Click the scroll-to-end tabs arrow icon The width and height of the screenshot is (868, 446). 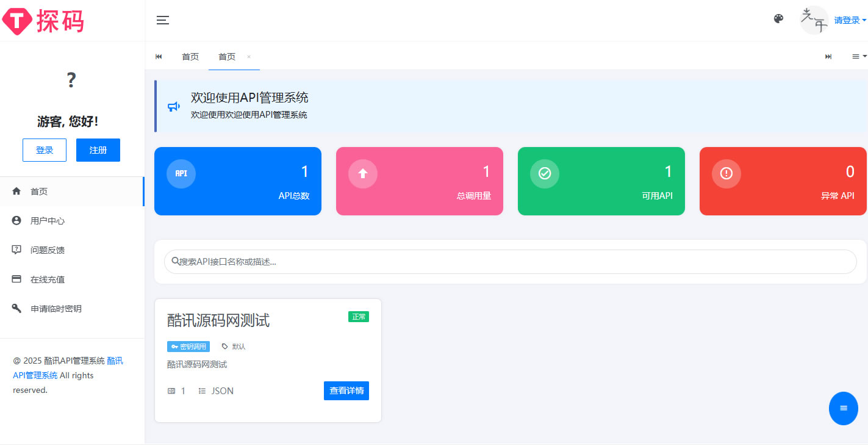coord(828,56)
